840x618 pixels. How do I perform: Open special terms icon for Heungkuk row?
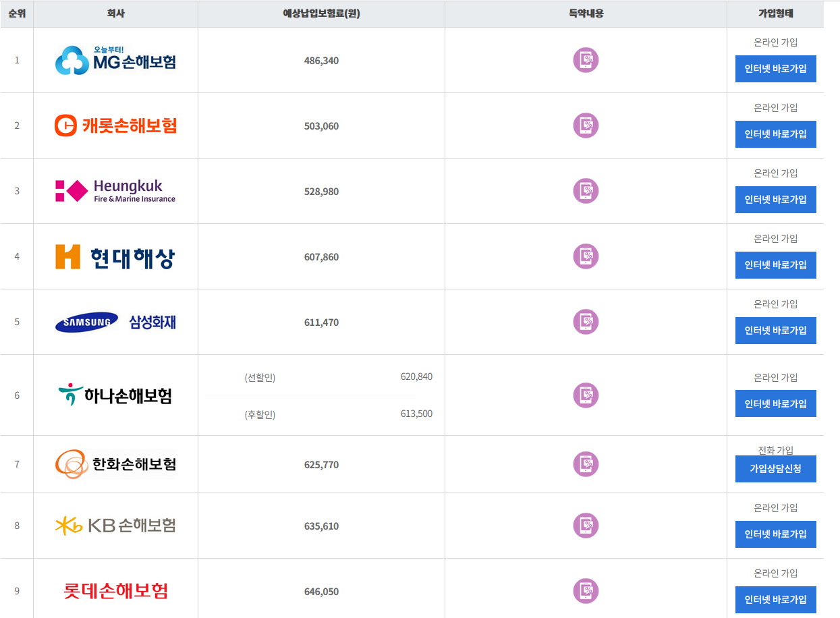click(x=586, y=191)
